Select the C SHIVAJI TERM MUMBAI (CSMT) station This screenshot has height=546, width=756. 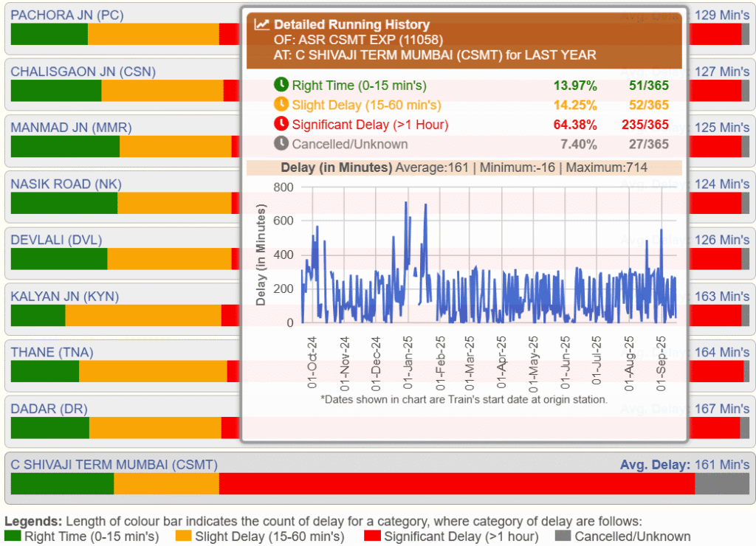(114, 465)
